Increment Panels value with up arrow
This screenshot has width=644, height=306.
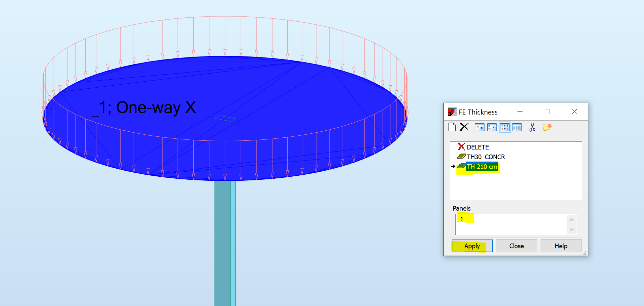(x=572, y=219)
